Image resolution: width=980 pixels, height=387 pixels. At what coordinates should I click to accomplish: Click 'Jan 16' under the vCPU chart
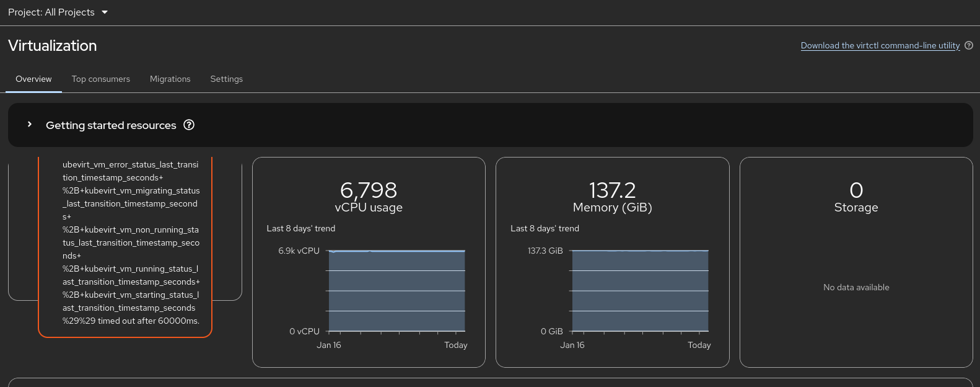[x=329, y=345]
